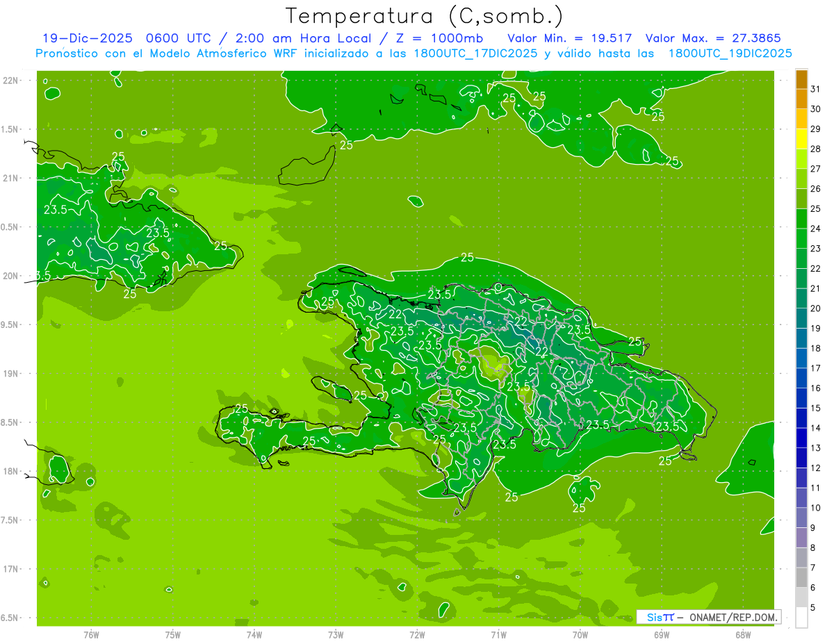This screenshot has height=644, width=834.
Task: Click the '19-Dic-2025' date text
Action: (x=88, y=38)
